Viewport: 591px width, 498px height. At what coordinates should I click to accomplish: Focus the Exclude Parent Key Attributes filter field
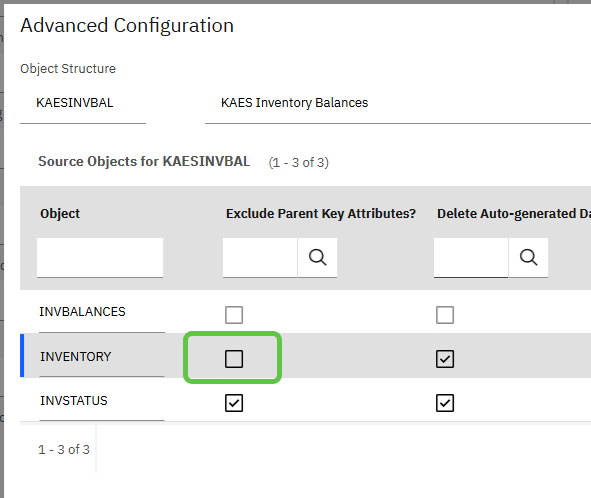click(260, 257)
